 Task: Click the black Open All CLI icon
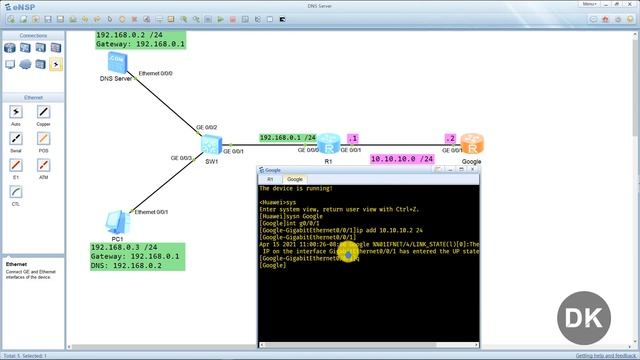[282, 19]
